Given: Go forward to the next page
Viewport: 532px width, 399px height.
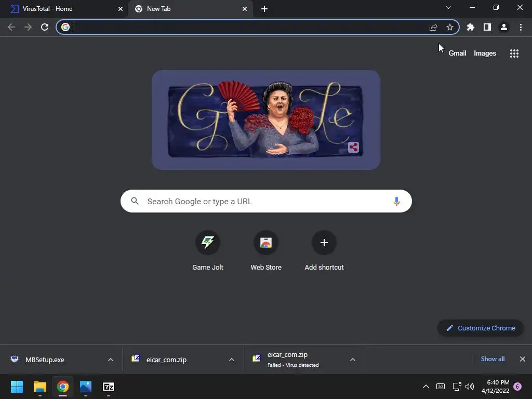Looking at the screenshot, I should coord(28,27).
